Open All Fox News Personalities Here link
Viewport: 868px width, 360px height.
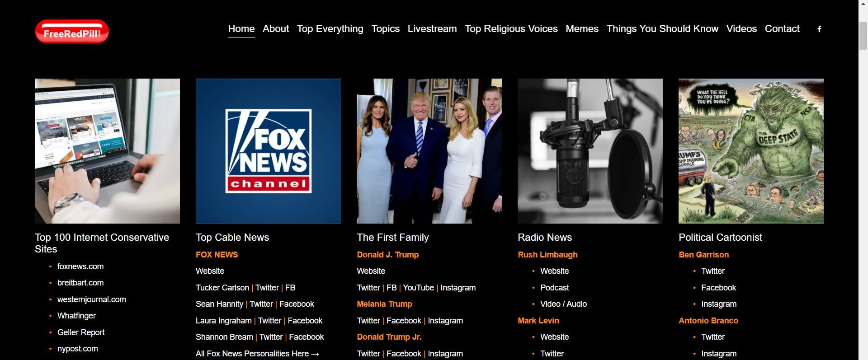point(258,354)
